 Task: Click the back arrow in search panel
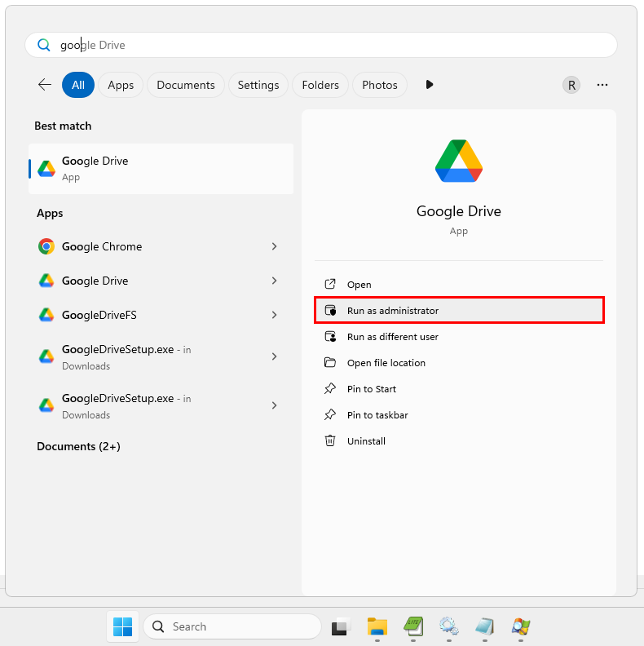(45, 85)
